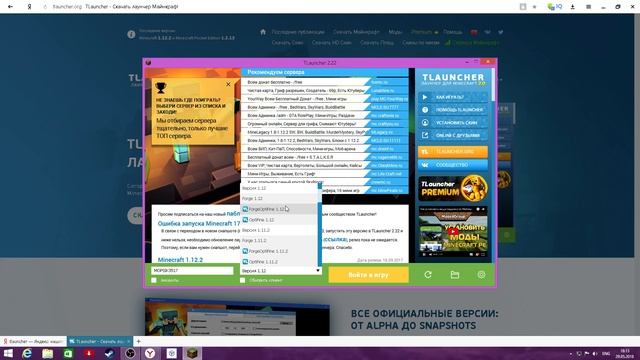Open the Yandex Browser taskbar icon

click(x=150, y=353)
